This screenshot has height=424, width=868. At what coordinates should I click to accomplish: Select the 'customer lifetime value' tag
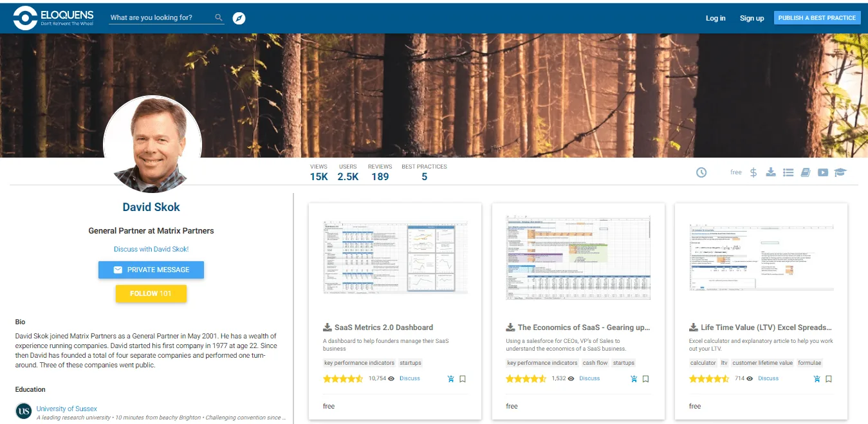(762, 363)
